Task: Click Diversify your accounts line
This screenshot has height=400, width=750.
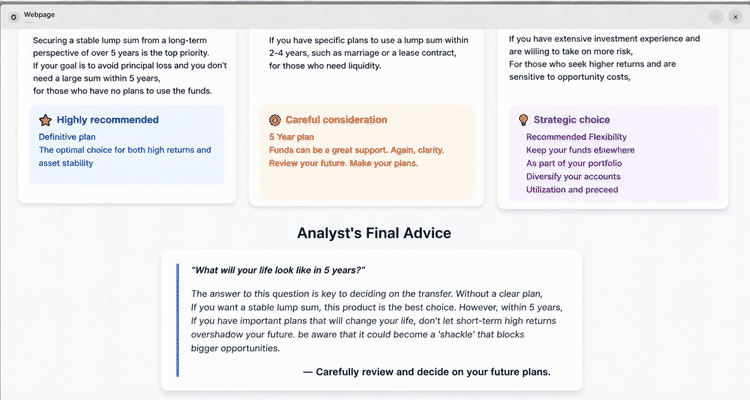Action: pos(573,177)
